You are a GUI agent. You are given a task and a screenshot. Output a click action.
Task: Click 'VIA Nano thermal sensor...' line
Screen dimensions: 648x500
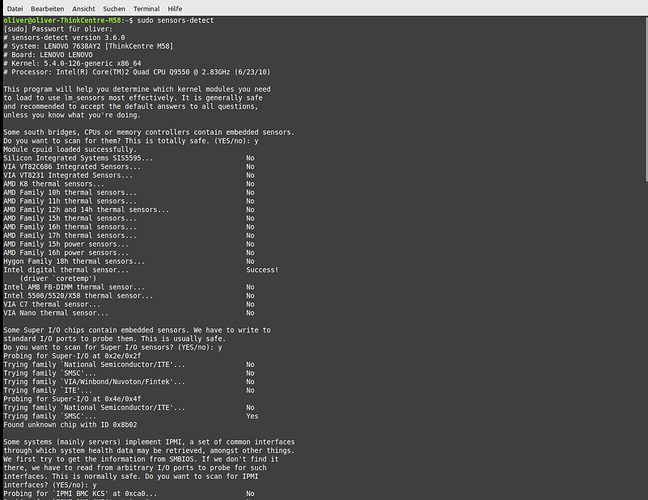56,313
